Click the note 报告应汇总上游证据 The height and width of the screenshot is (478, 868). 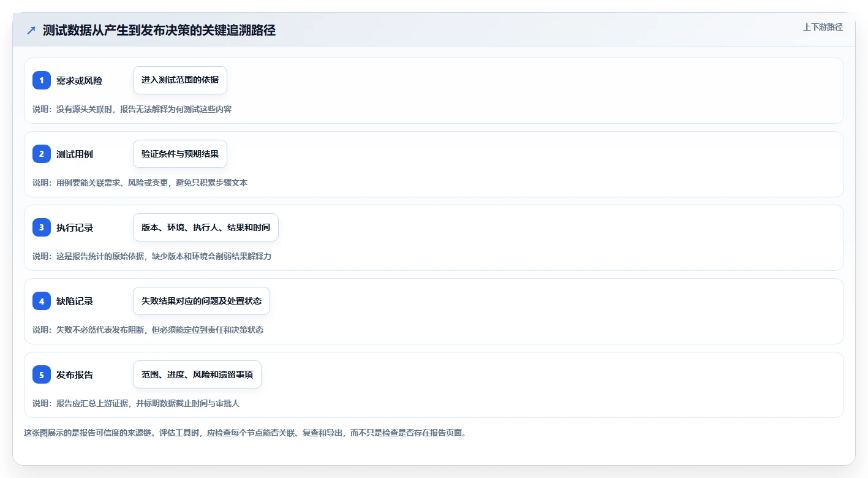coord(136,403)
